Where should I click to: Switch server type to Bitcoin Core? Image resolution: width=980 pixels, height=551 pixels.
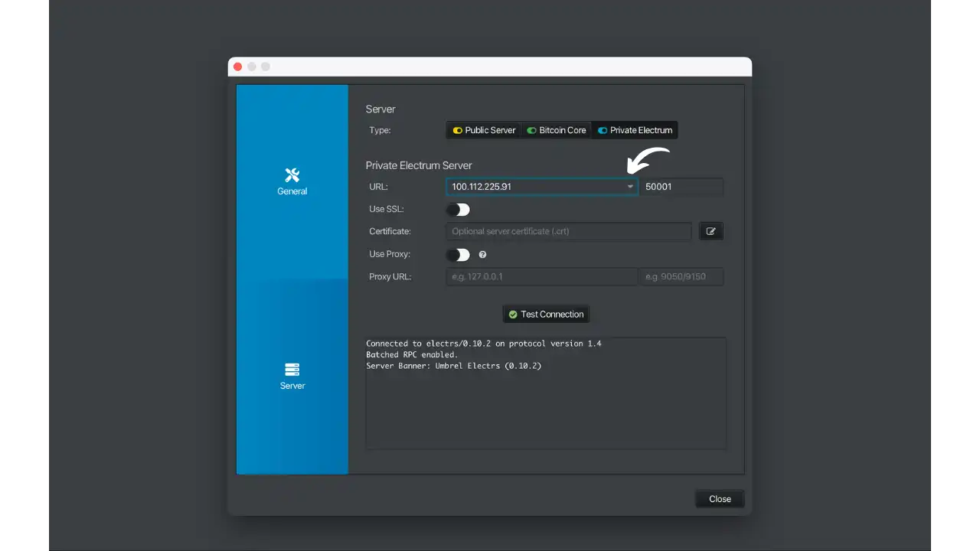click(x=557, y=130)
